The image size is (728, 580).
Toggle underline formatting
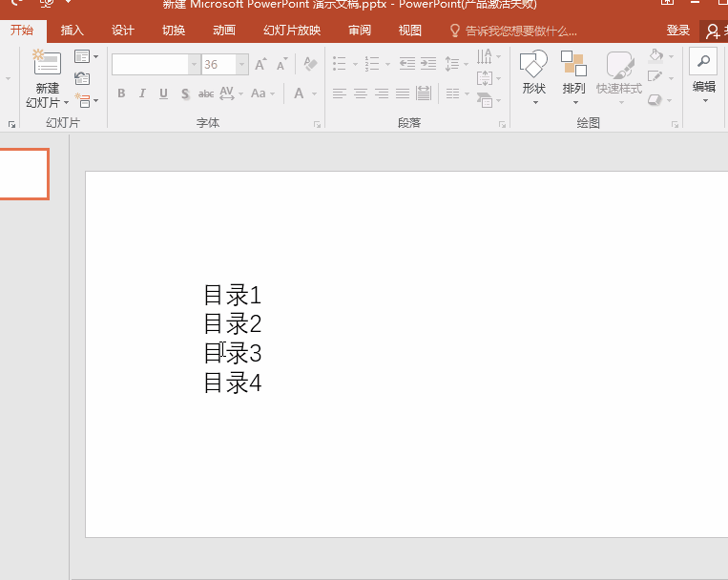(163, 93)
